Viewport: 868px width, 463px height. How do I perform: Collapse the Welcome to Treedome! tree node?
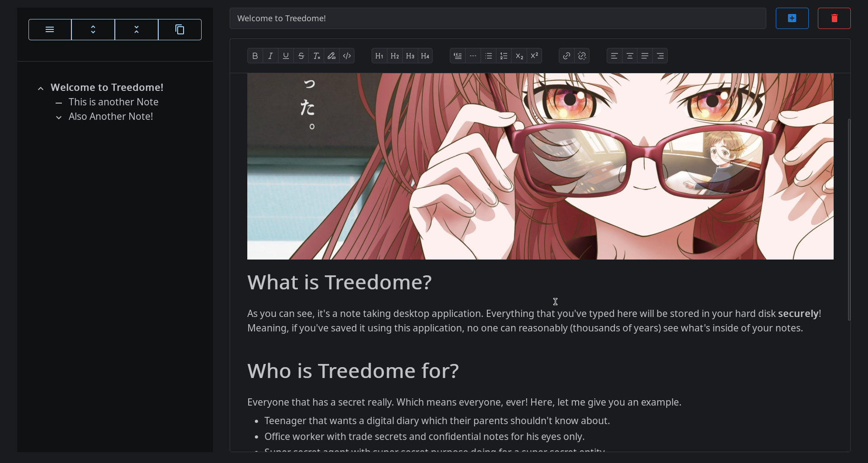(41, 88)
